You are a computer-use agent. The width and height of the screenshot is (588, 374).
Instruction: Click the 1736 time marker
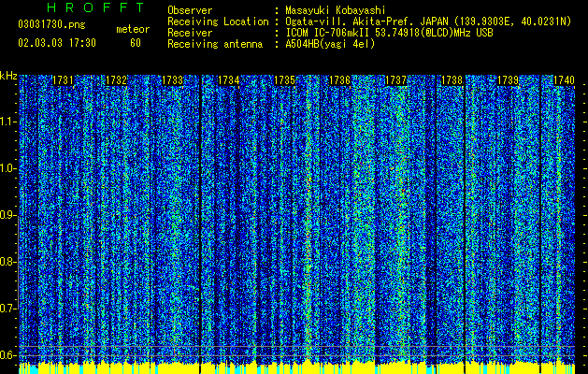339,80
